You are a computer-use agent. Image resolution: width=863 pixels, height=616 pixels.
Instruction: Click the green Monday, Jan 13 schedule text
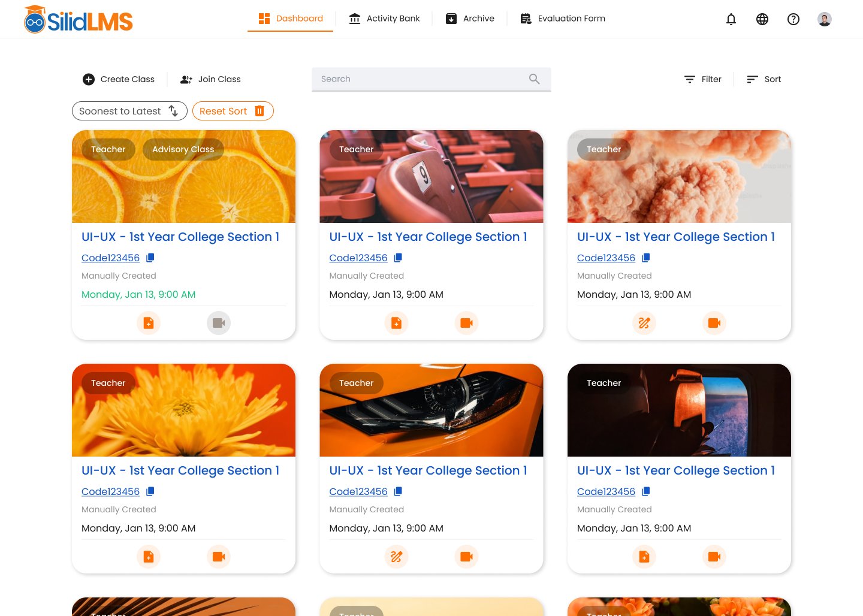[x=138, y=294]
